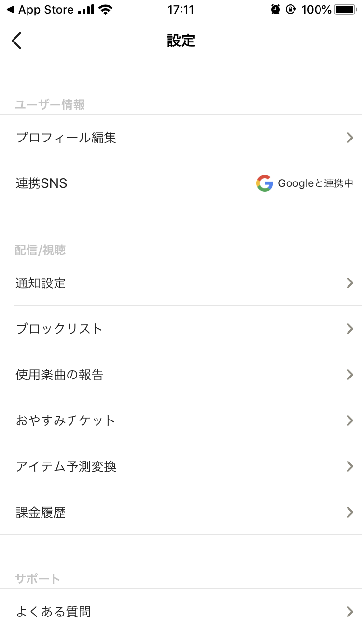This screenshot has height=644, width=362.
Task: Expand 課金履歴 chevron arrow
Action: (350, 512)
